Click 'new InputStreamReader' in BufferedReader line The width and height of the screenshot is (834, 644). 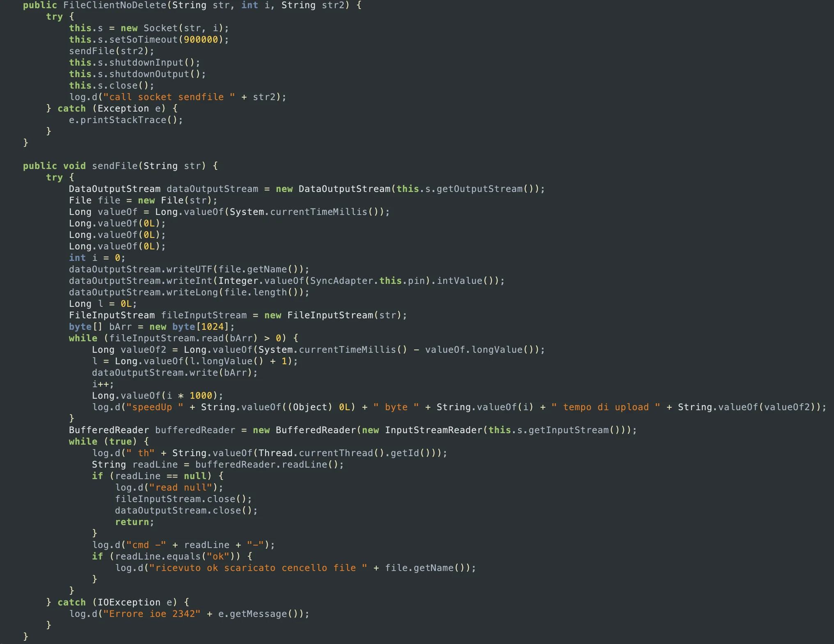coord(422,430)
